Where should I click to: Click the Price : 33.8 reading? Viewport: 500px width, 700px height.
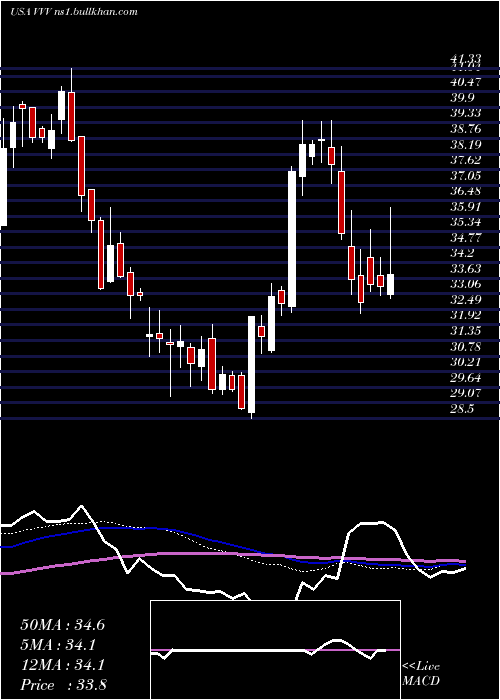click(63, 685)
